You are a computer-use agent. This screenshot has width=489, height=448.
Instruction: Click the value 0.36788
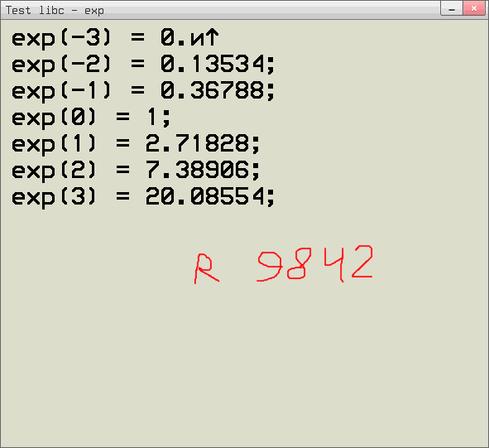[x=212, y=90]
